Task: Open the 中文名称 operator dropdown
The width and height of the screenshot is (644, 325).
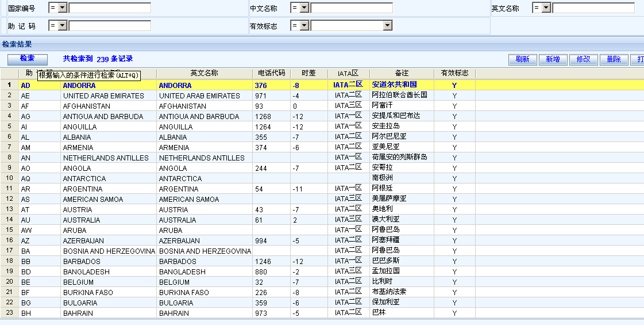Action: (x=304, y=8)
